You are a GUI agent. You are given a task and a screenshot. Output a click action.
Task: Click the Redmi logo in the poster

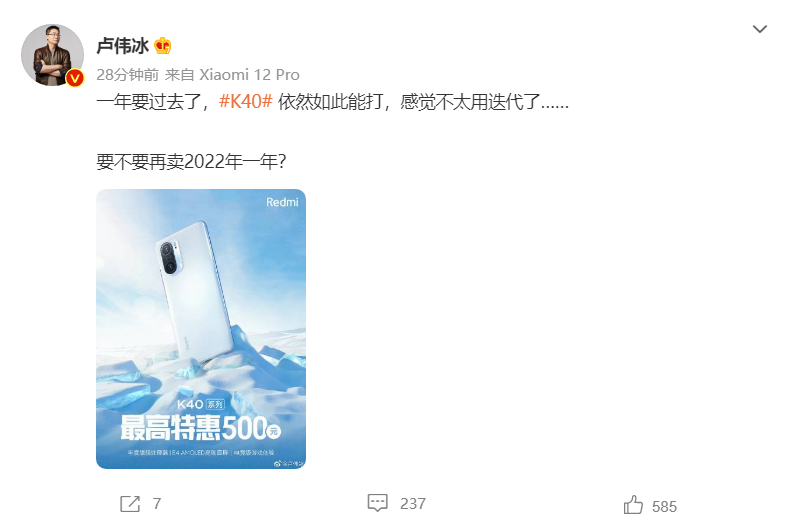coord(282,202)
